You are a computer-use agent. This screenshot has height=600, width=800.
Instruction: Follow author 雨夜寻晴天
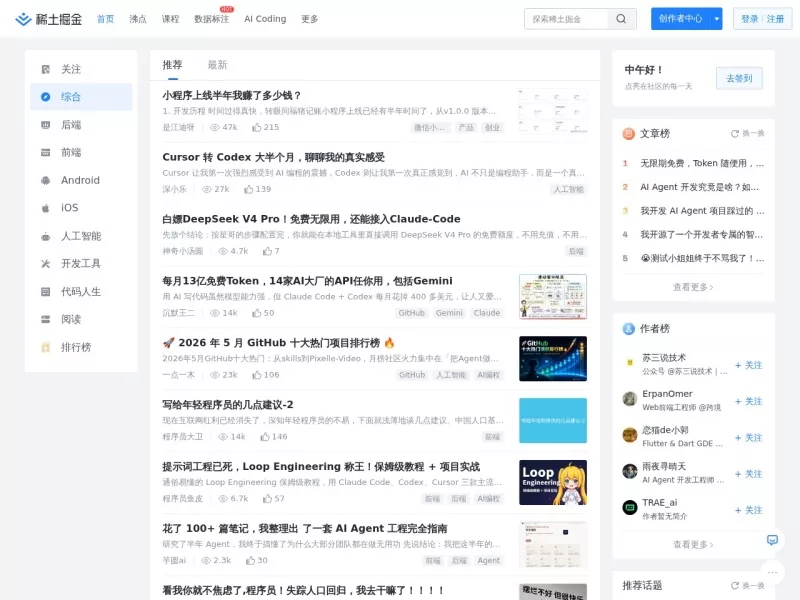click(748, 474)
